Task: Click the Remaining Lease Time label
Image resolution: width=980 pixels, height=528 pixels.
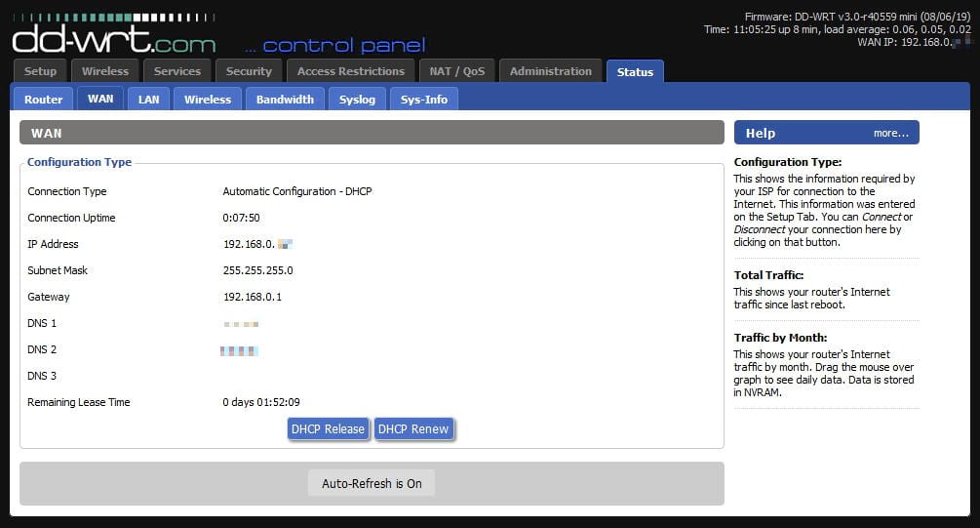Action: coord(79,402)
